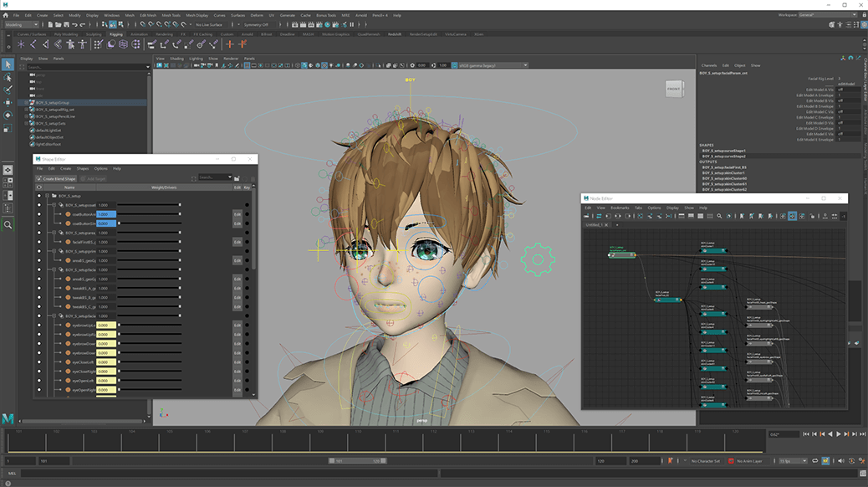Toggle the Key dot for tweakBS_B row

point(247,298)
